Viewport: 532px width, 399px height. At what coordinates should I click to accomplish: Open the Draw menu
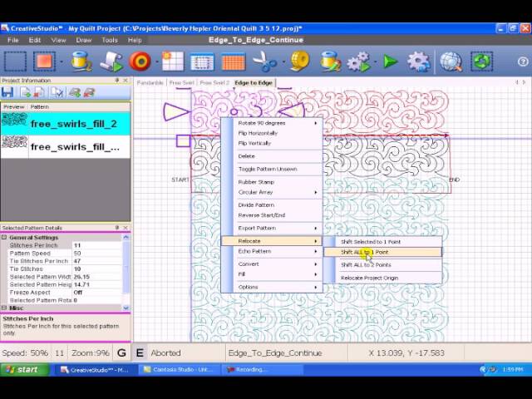click(83, 40)
